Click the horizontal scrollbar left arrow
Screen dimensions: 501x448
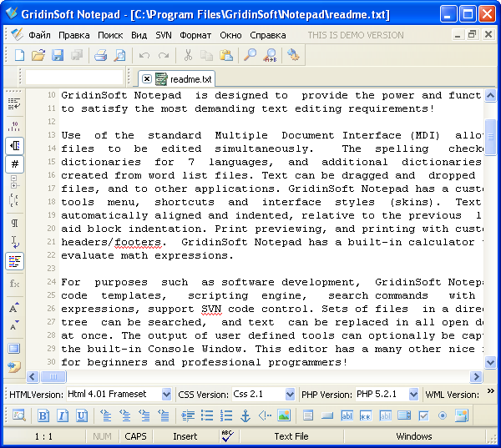(x=33, y=376)
